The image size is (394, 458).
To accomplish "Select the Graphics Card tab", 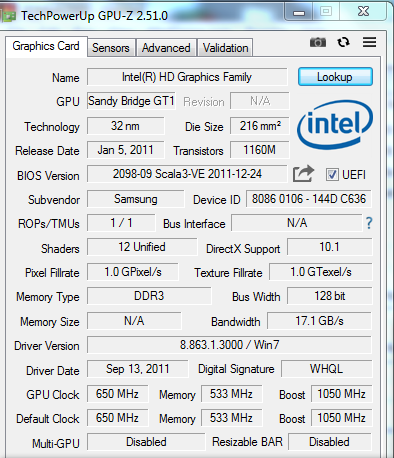I will pyautogui.click(x=46, y=46).
